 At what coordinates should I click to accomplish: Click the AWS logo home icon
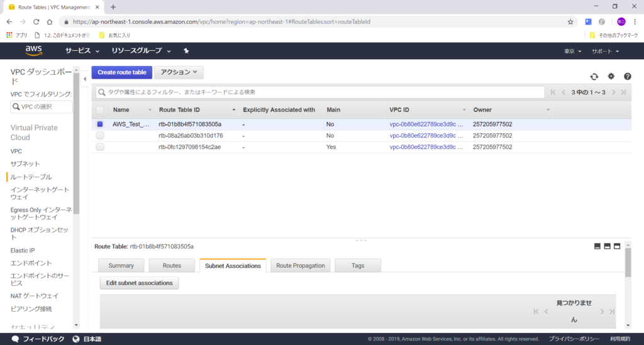click(34, 50)
